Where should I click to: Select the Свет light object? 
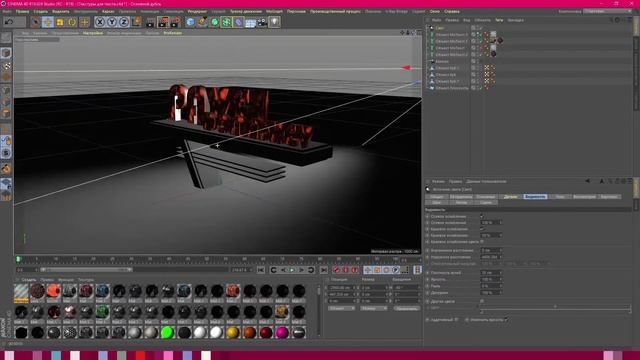(440, 28)
